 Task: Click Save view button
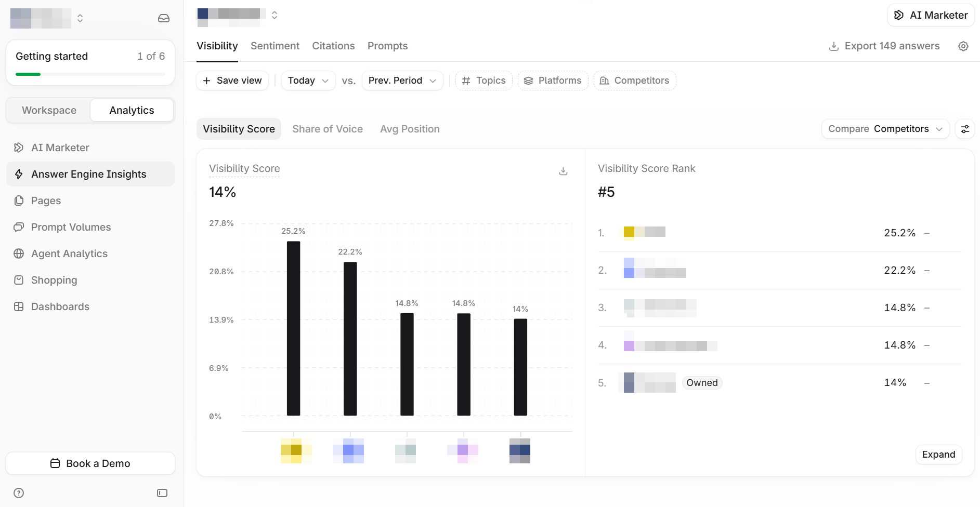pyautogui.click(x=232, y=81)
